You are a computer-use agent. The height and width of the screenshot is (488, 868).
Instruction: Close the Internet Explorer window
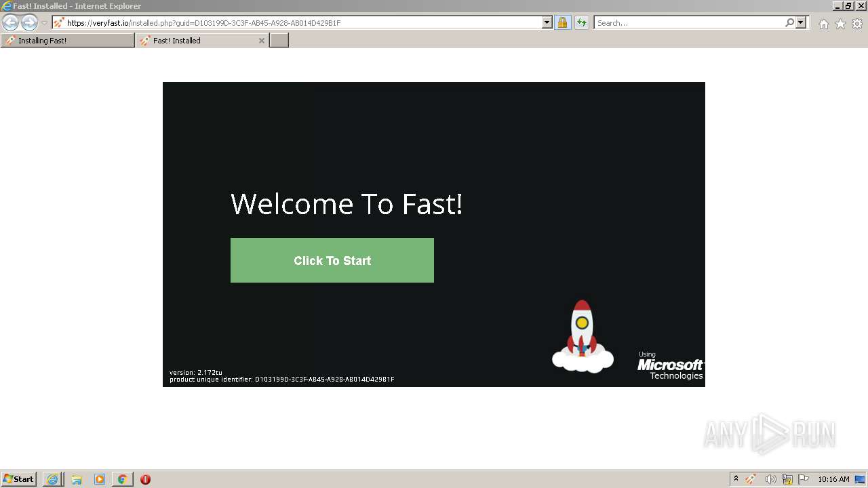click(x=860, y=6)
